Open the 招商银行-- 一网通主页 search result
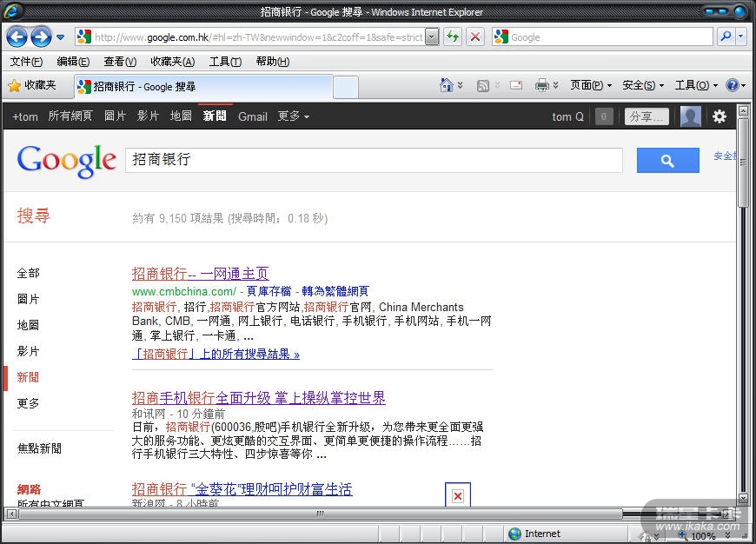 click(200, 274)
